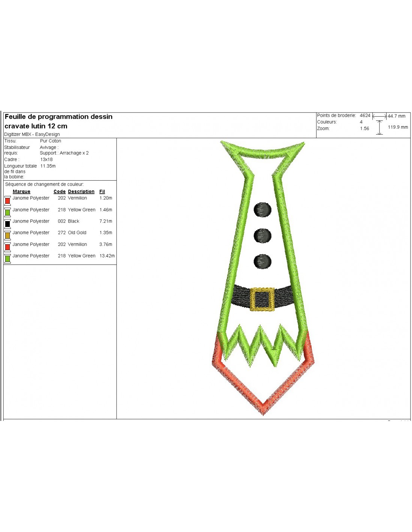Click the top black button on the tie

click(x=263, y=210)
